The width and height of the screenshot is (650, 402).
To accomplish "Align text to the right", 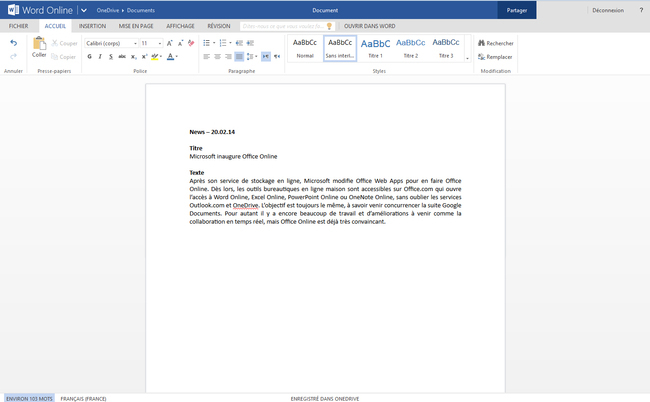I will point(228,56).
